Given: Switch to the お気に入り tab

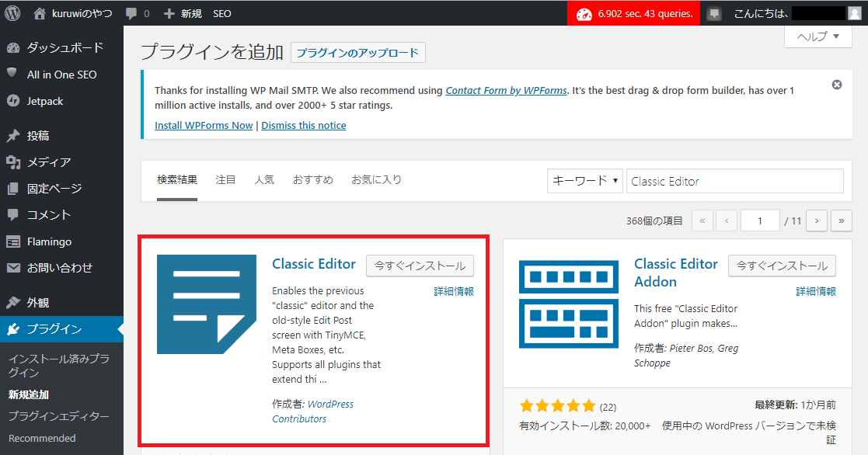Looking at the screenshot, I should point(376,179).
